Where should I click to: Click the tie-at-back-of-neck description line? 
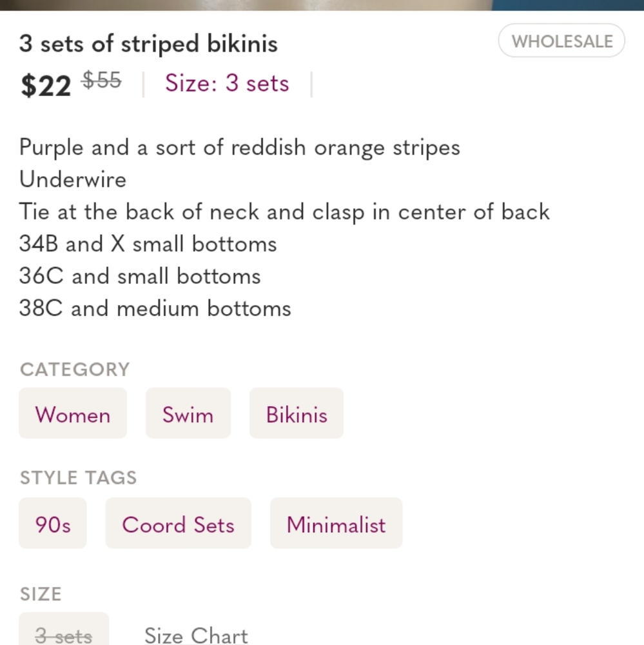click(x=284, y=212)
